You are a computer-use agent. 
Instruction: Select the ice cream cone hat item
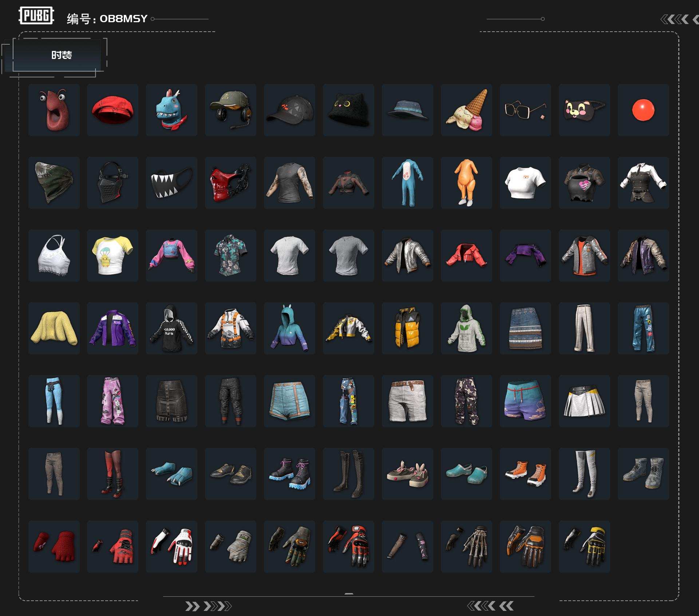pos(466,110)
